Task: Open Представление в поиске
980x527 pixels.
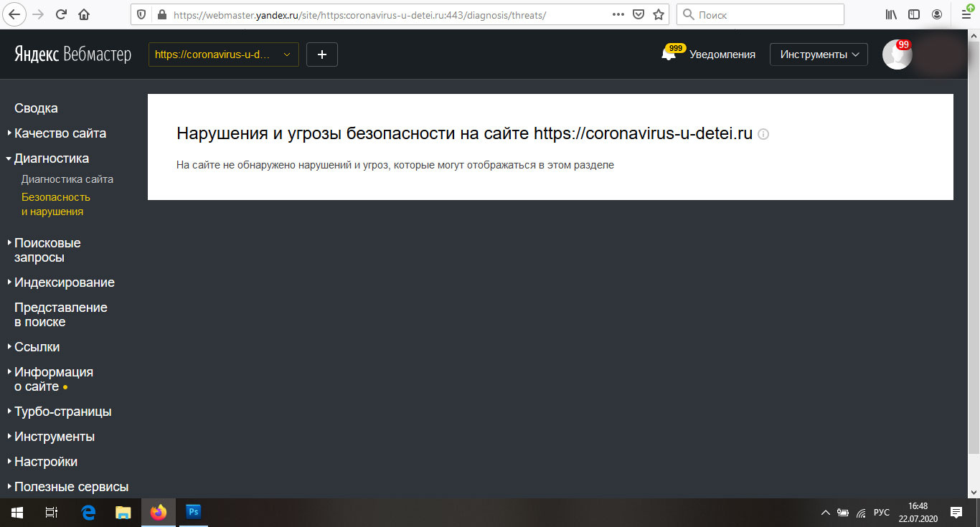Action: 61,315
